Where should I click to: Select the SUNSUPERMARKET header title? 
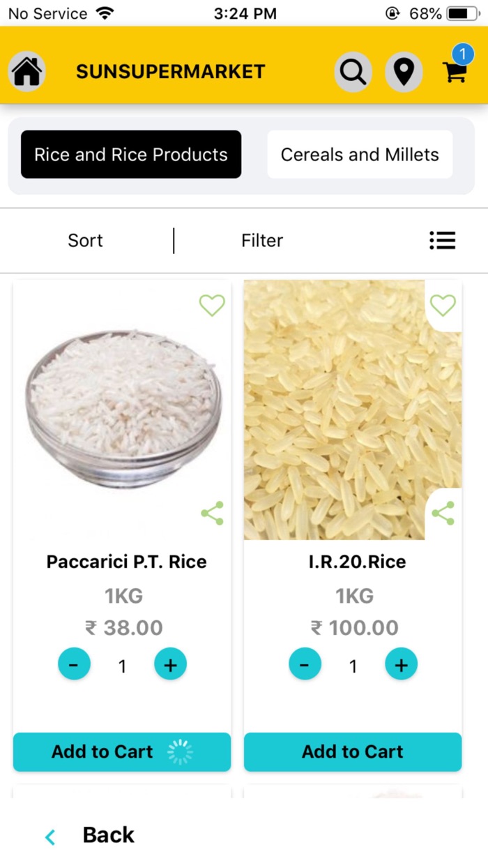pos(170,71)
